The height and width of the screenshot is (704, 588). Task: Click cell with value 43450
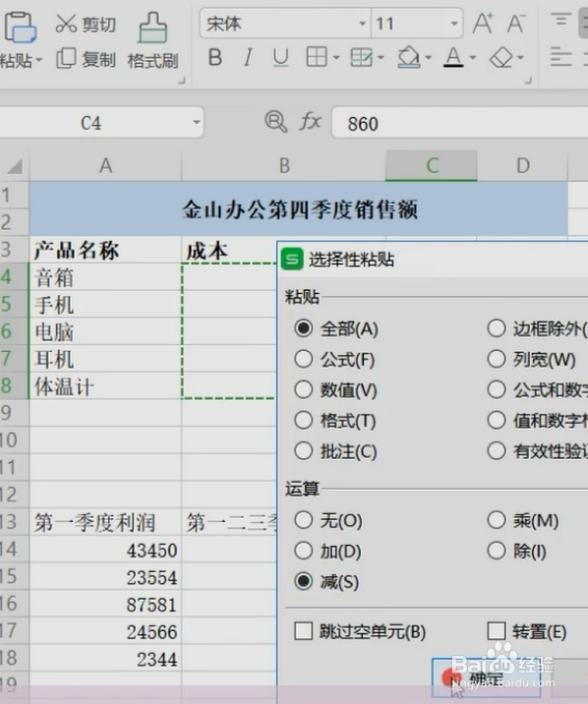tap(105, 550)
